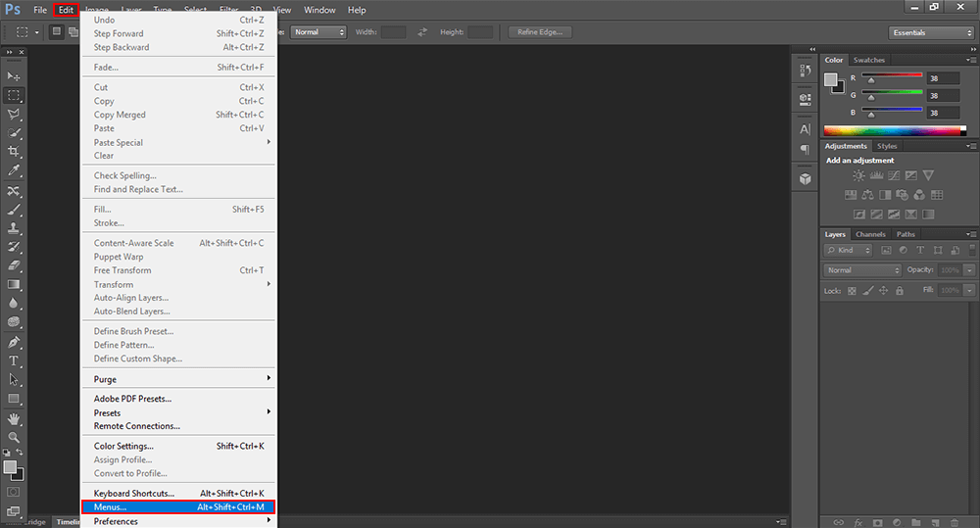Select the Clone Stamp tool
Image resolution: width=980 pixels, height=528 pixels.
(13, 228)
